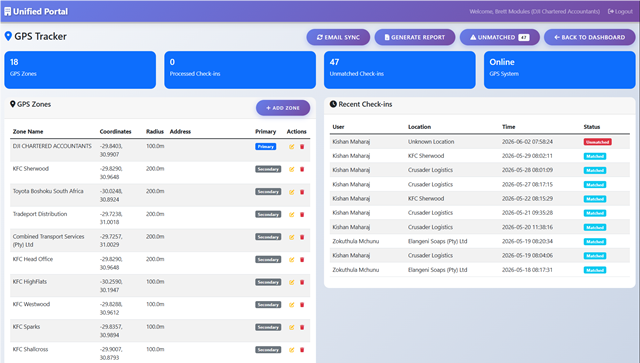
Task: Edit the KFC HighFlats zone
Action: [x=291, y=282]
